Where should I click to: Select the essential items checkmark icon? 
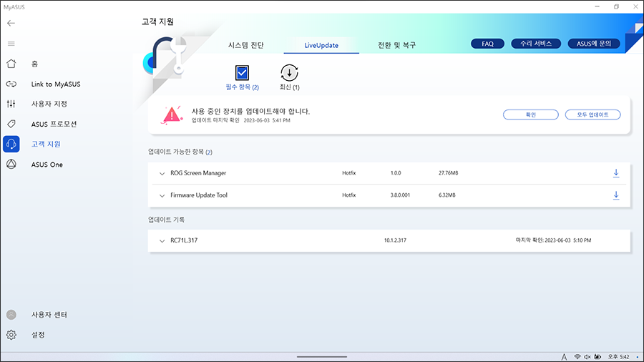[x=242, y=73]
